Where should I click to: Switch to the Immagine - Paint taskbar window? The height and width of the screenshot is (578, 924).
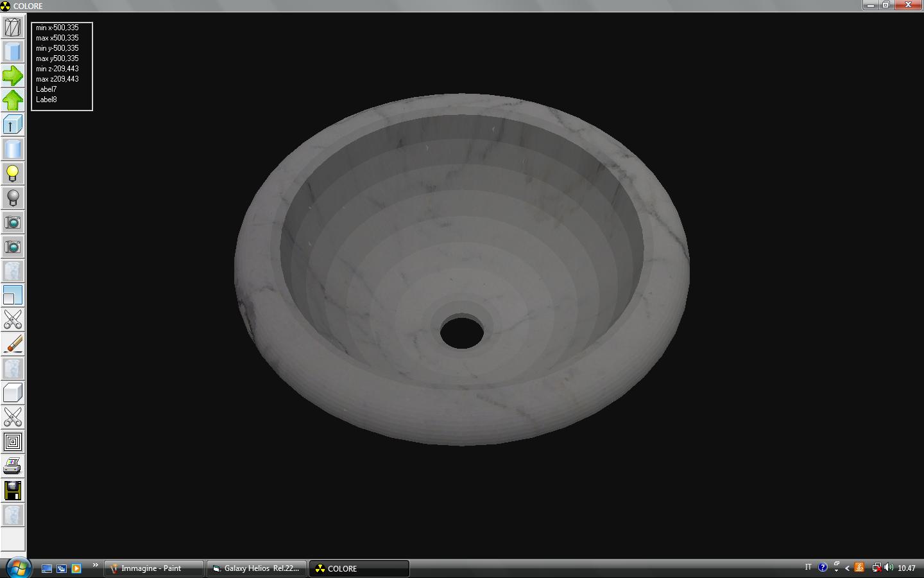click(154, 568)
